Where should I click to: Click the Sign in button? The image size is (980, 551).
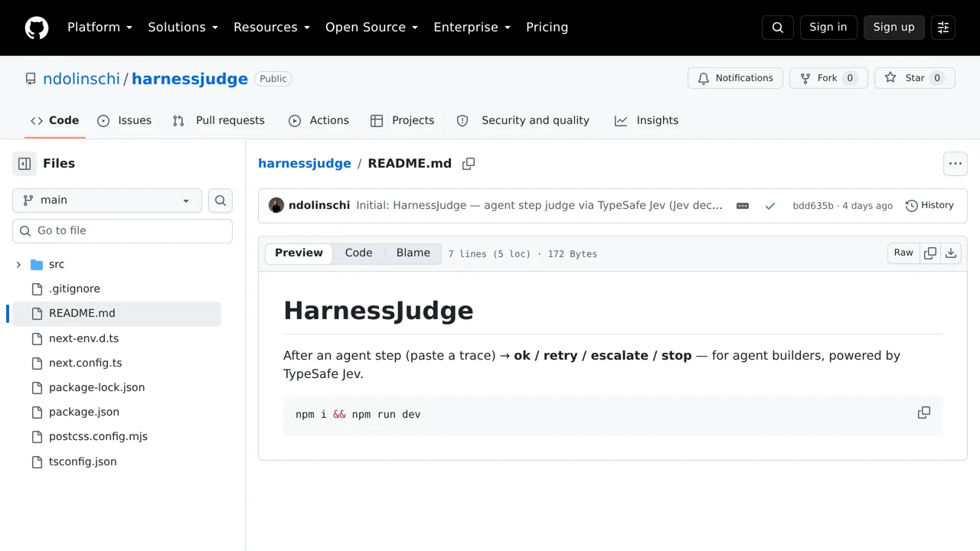tap(828, 28)
